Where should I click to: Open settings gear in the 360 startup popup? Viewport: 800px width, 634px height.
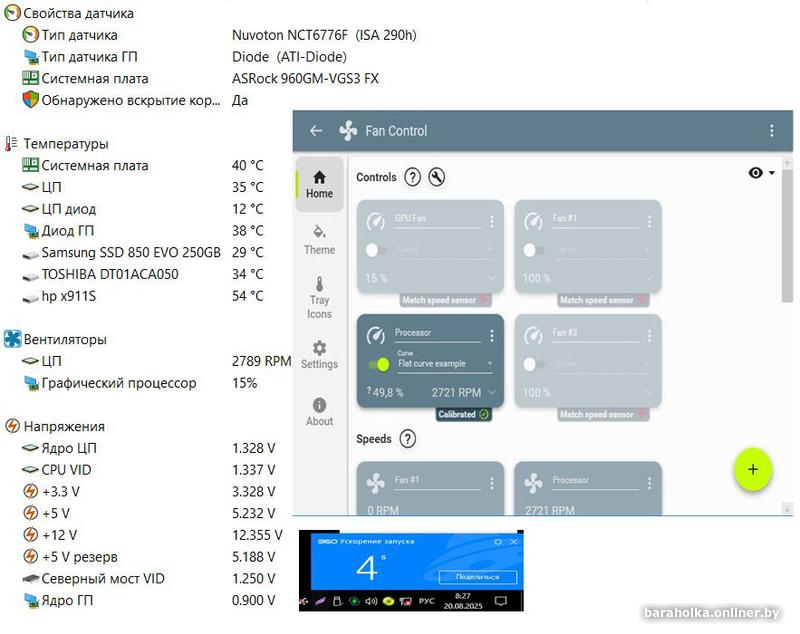click(498, 542)
